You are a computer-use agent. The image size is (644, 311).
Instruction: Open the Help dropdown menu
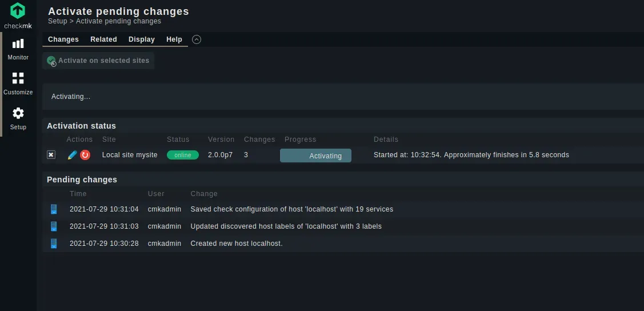point(174,39)
